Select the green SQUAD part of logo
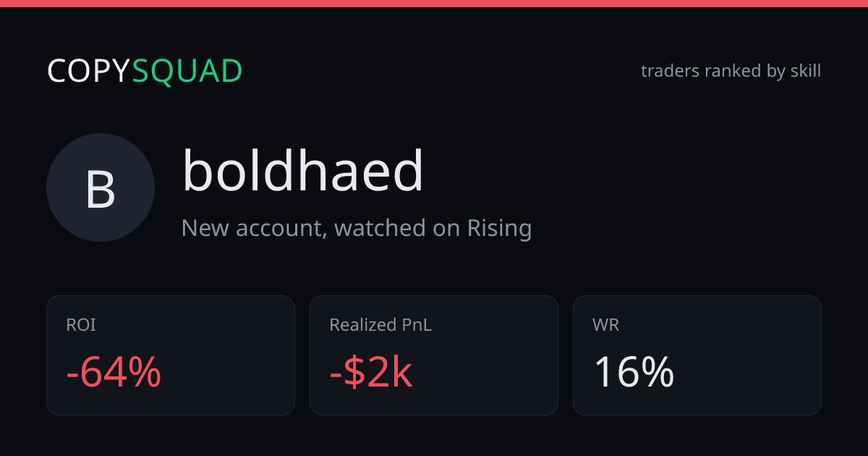This screenshot has height=456, width=868. point(187,71)
